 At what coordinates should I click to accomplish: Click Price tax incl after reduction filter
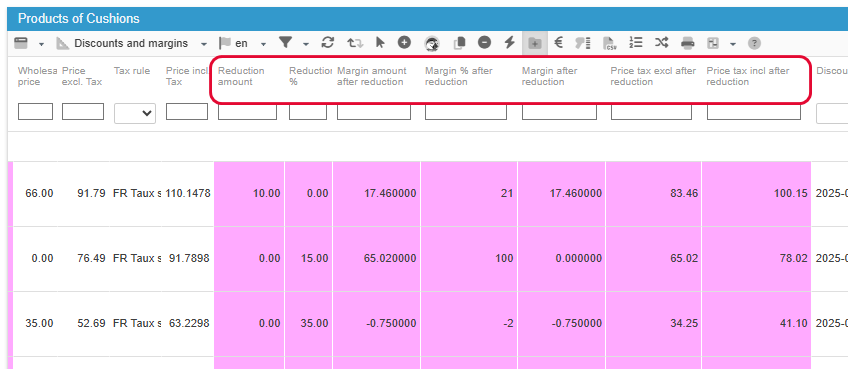tap(754, 112)
